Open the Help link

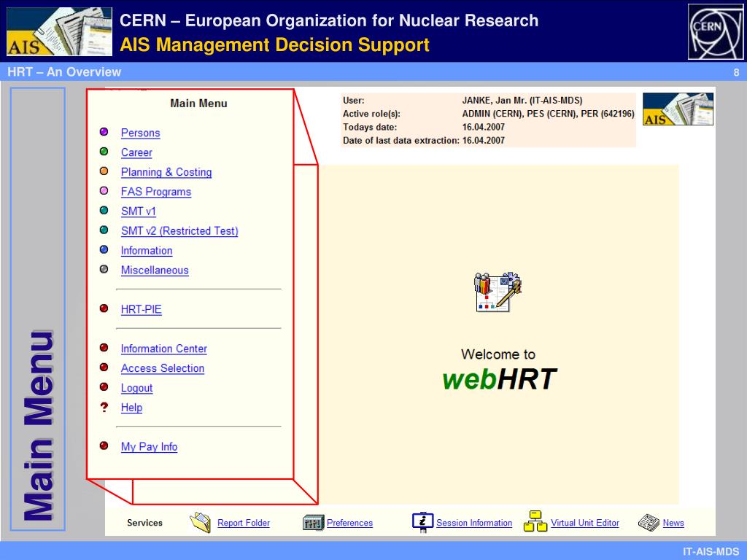131,407
